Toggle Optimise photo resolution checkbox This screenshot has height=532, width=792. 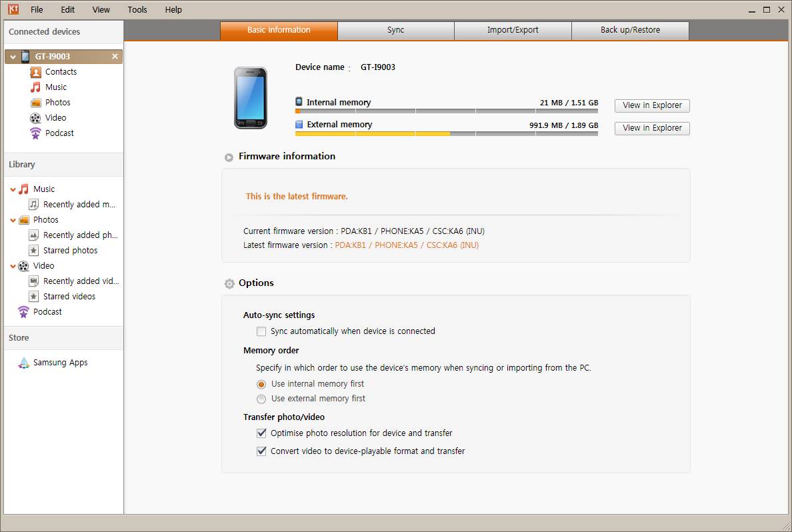[261, 433]
